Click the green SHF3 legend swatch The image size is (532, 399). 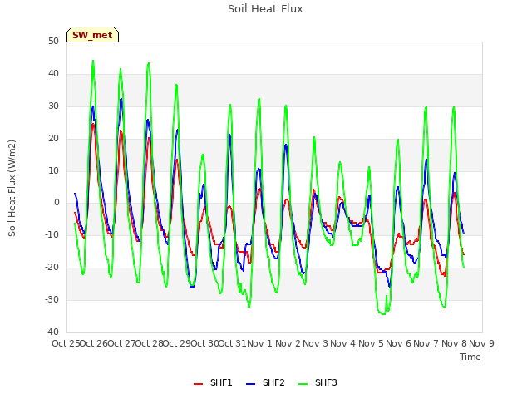point(303,384)
